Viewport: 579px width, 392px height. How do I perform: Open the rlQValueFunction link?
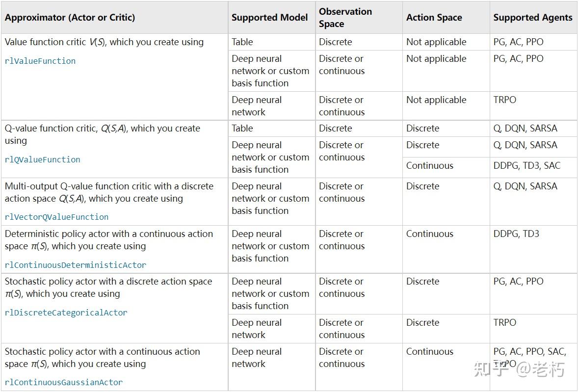click(x=43, y=160)
